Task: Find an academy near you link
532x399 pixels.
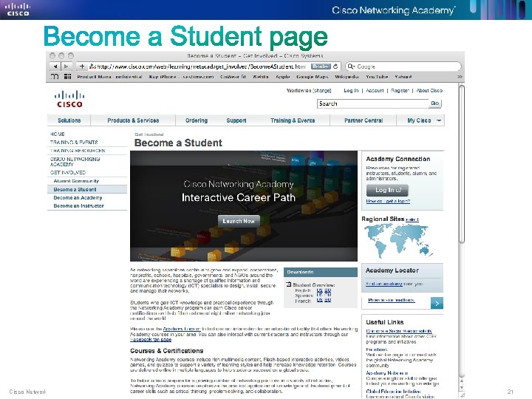Action: tap(384, 284)
